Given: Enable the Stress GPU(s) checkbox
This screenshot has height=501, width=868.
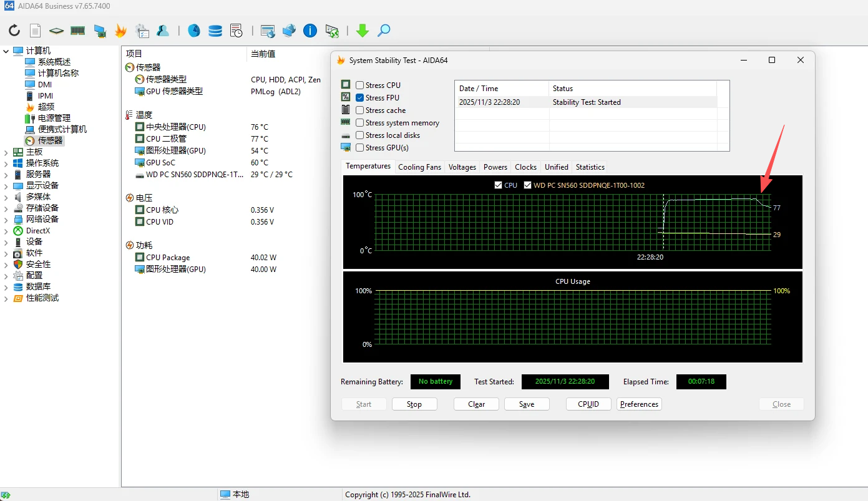Looking at the screenshot, I should (x=360, y=148).
